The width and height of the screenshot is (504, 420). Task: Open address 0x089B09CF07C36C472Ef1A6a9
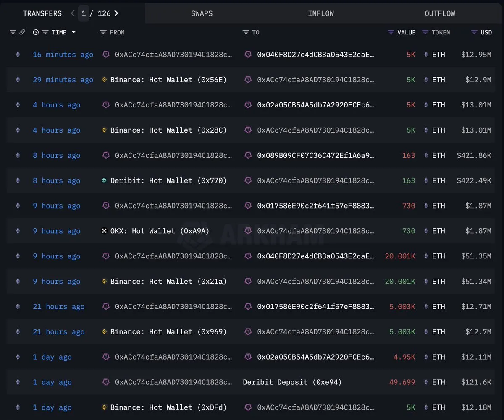coord(315,155)
